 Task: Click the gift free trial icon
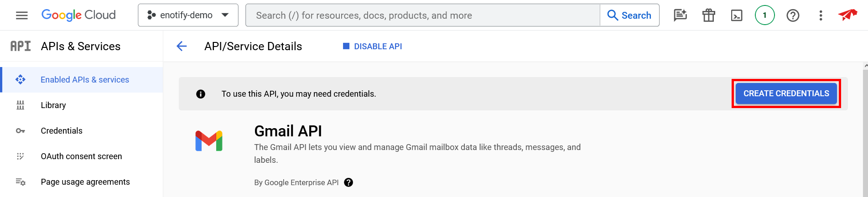[708, 16]
